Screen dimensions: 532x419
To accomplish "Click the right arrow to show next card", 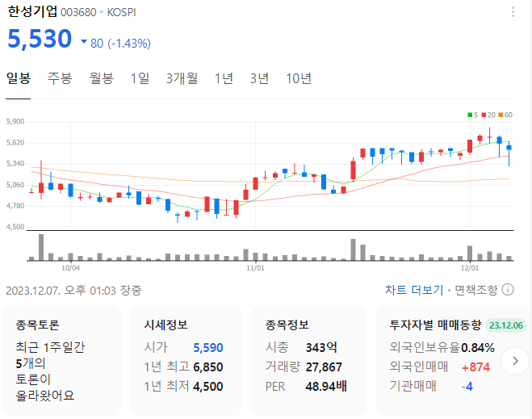I will 515,361.
